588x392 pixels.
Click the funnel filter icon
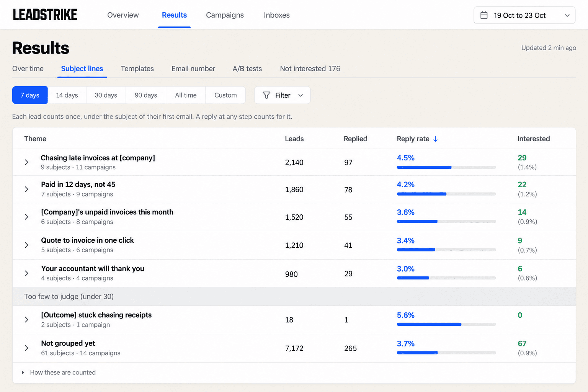tap(266, 95)
